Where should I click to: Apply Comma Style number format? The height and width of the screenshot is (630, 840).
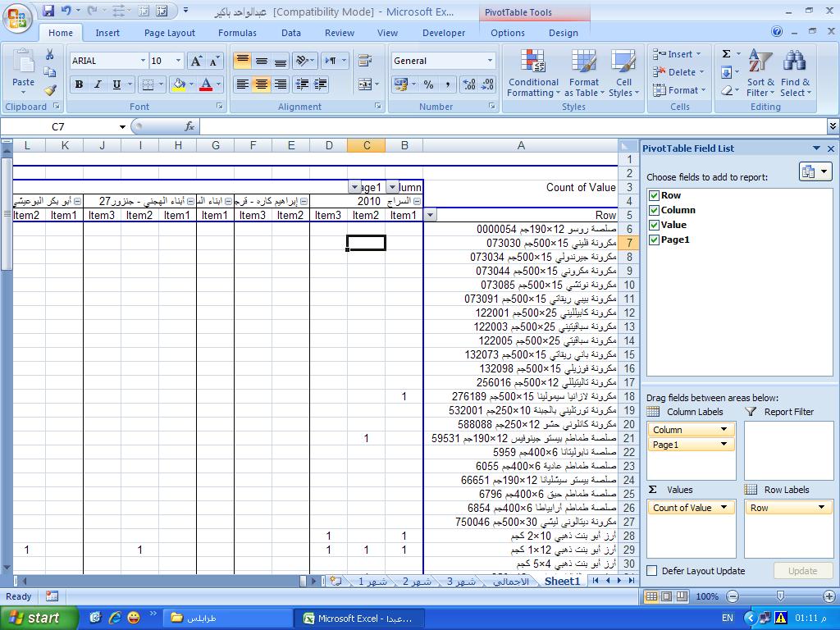tap(447, 84)
